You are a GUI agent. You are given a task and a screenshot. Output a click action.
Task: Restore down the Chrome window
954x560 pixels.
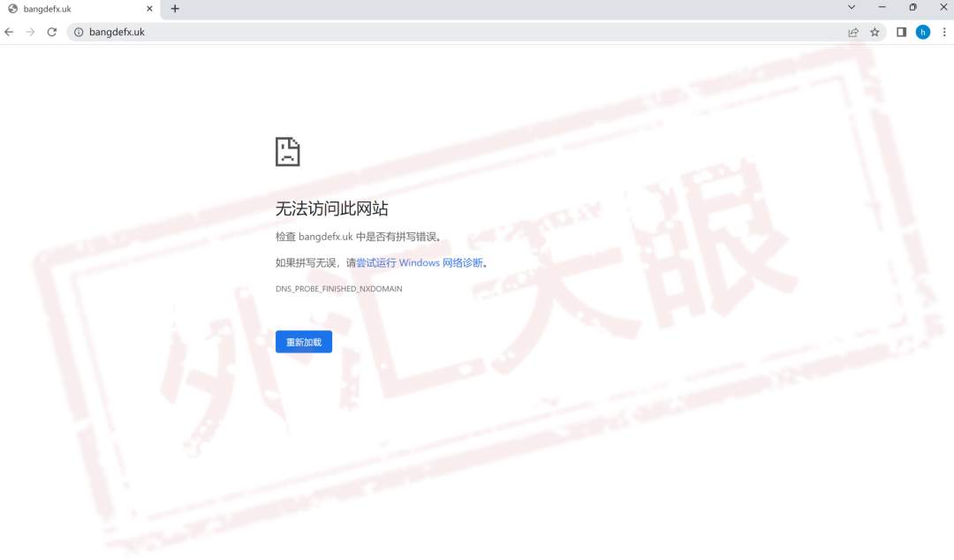point(912,7)
